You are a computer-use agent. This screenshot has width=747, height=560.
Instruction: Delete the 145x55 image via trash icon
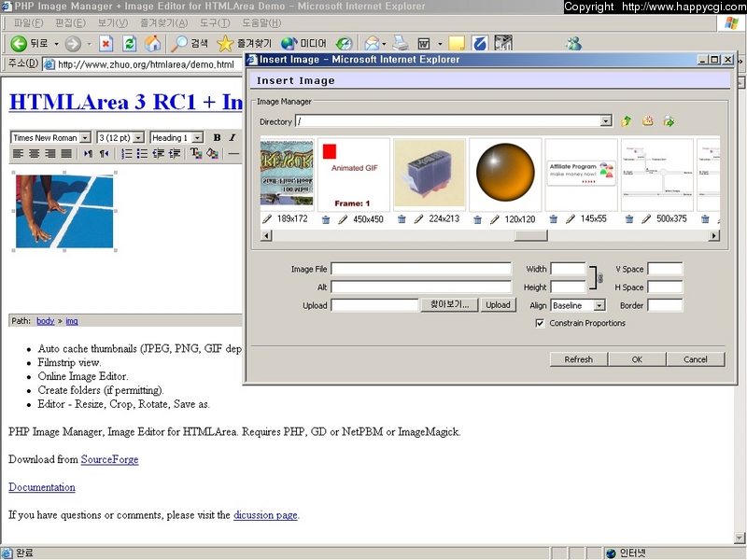pos(553,219)
